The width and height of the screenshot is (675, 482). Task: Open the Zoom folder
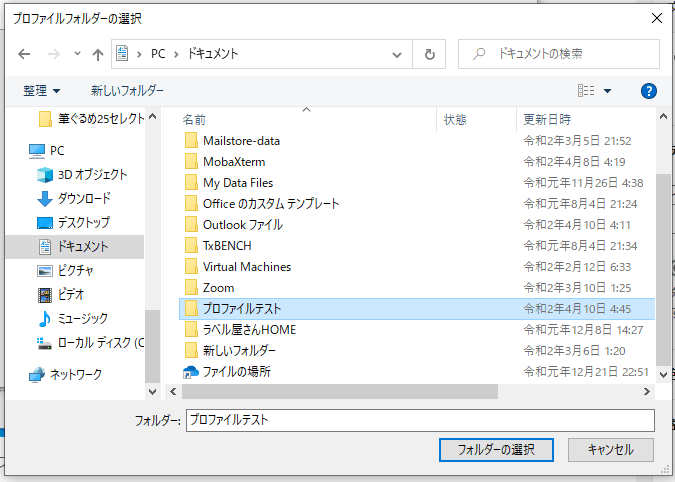tap(218, 288)
